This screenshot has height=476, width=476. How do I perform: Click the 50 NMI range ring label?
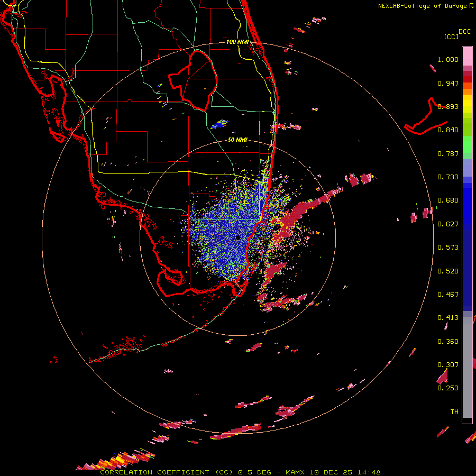tap(237, 140)
